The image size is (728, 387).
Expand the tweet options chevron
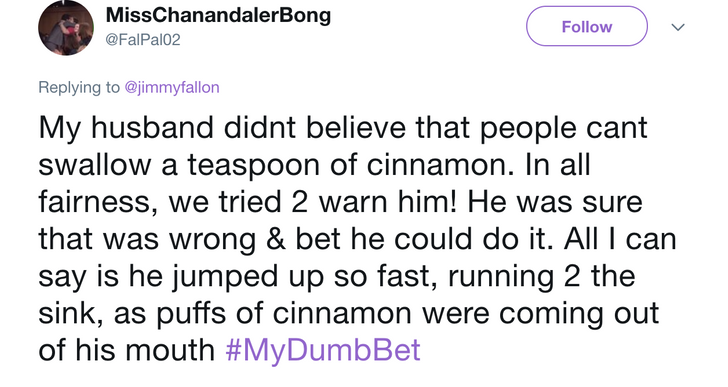pyautogui.click(x=678, y=27)
